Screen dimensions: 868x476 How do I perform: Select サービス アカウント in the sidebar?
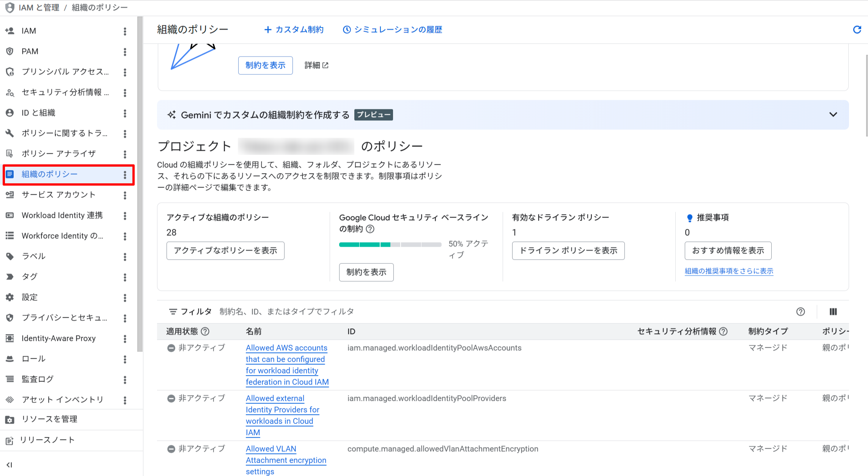tap(58, 195)
